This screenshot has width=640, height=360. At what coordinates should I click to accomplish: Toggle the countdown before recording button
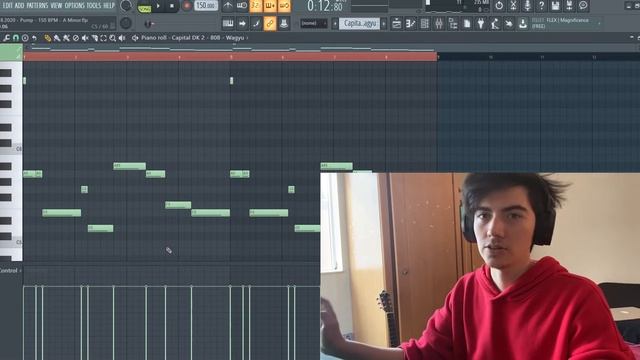pos(256,6)
